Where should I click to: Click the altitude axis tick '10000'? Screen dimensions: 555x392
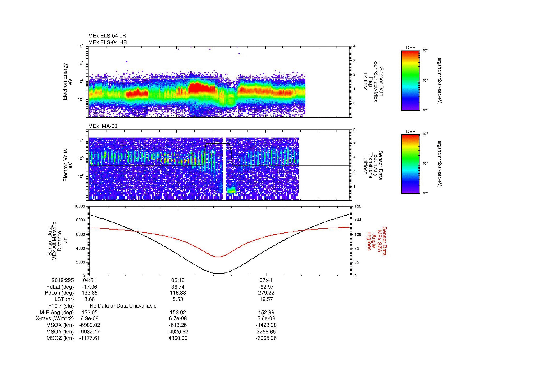[x=80, y=206]
